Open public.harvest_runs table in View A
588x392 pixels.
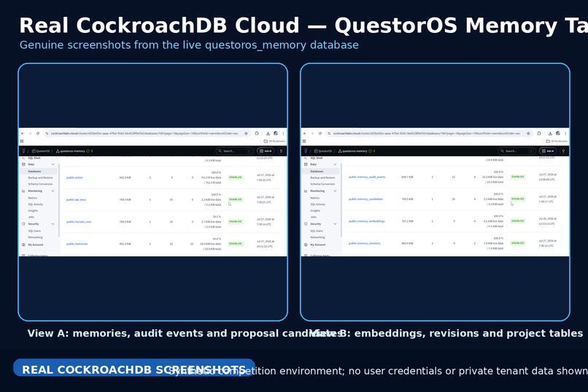[79, 222]
